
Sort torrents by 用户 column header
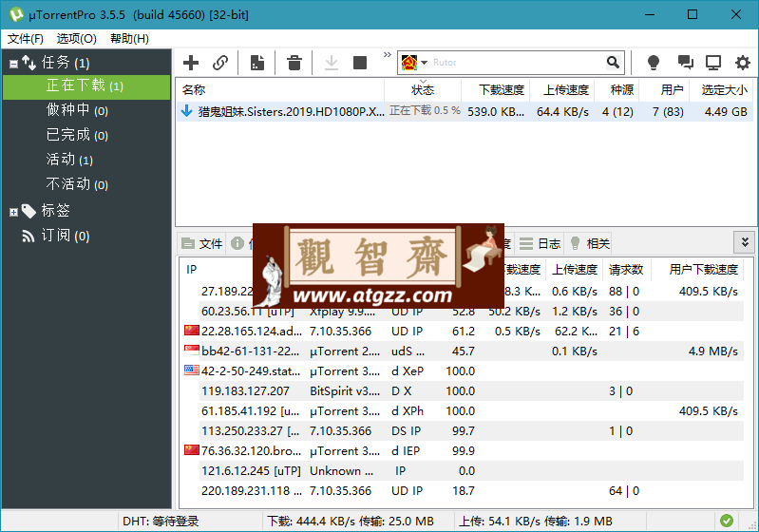(664, 90)
